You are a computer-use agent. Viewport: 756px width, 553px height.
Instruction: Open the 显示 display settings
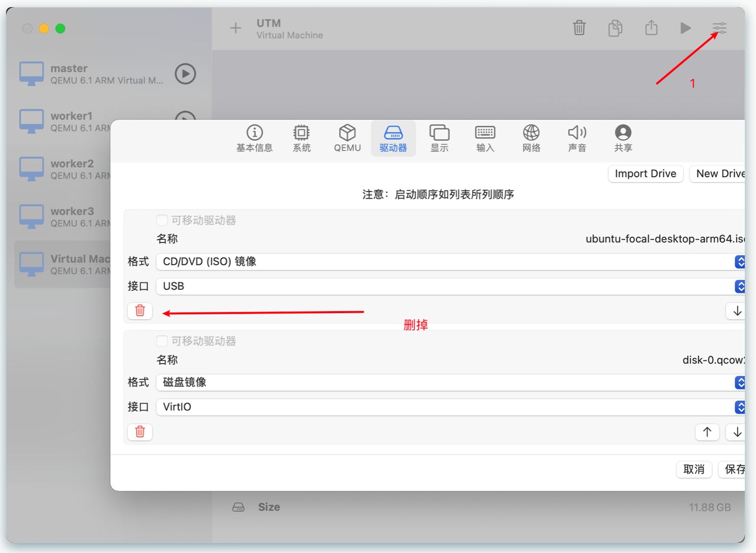pos(439,138)
